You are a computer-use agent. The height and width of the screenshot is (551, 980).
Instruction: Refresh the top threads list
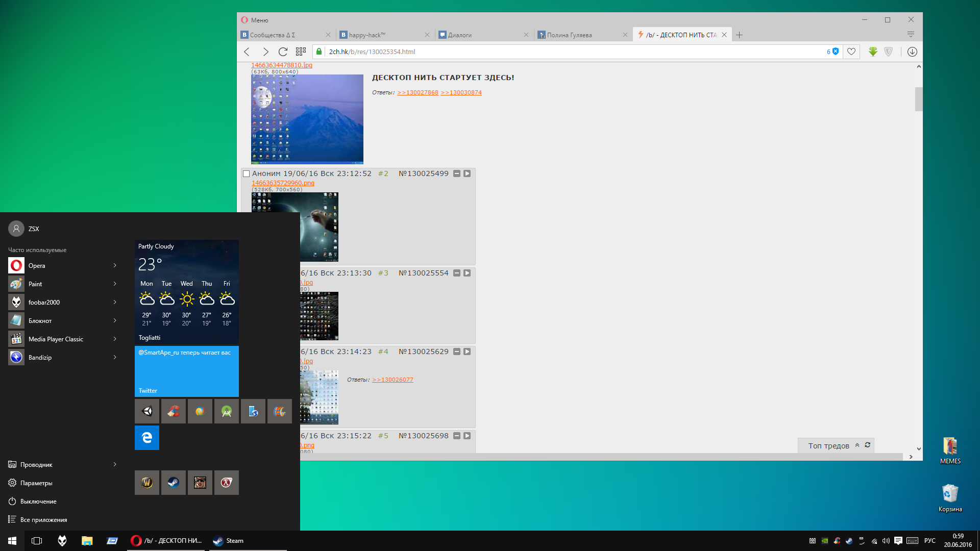[867, 445]
